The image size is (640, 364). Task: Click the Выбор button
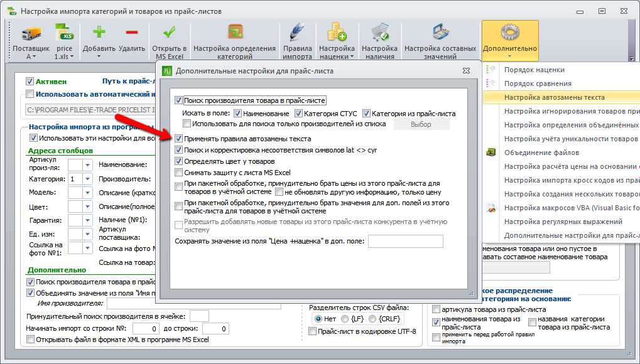[421, 124]
